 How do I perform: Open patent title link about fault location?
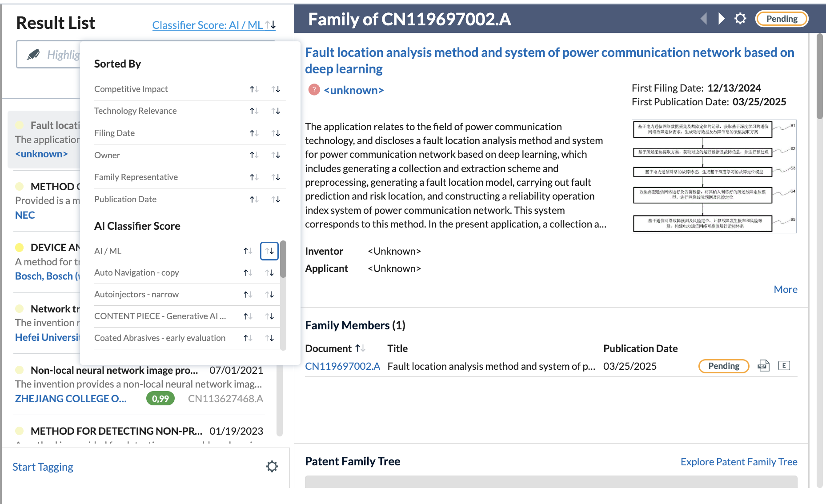coord(549,60)
